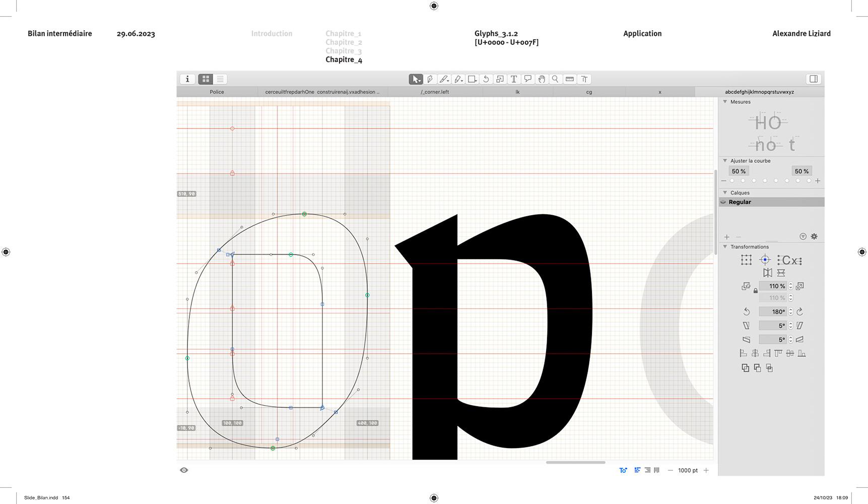Collapse the Transformations section
The image size is (868, 504).
[725, 246]
